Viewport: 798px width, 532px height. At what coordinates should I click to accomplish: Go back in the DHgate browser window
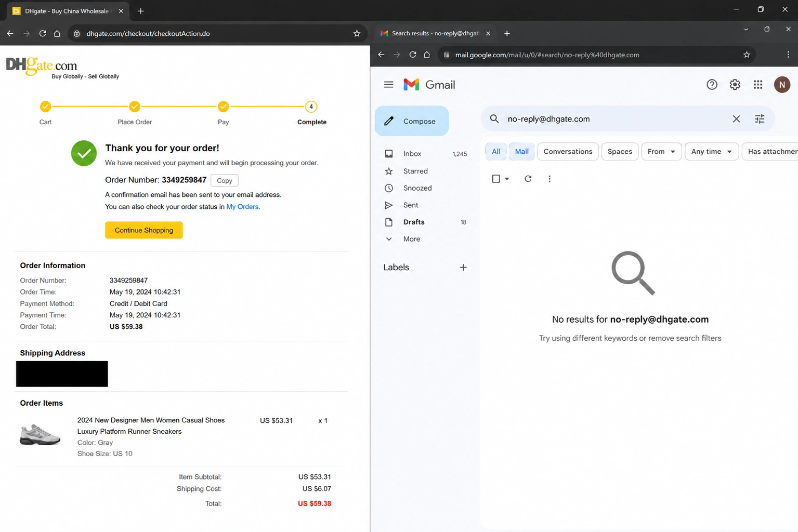10,33
